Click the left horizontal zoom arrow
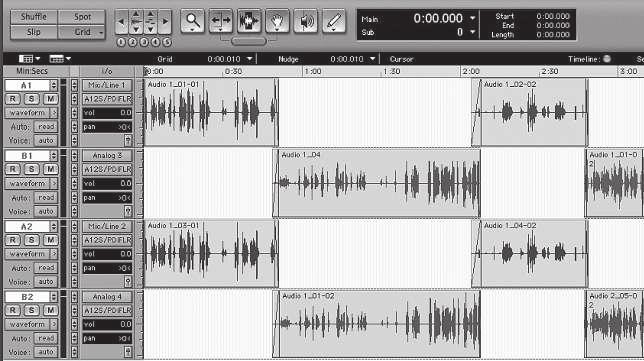The height and width of the screenshot is (361, 644). click(x=121, y=21)
